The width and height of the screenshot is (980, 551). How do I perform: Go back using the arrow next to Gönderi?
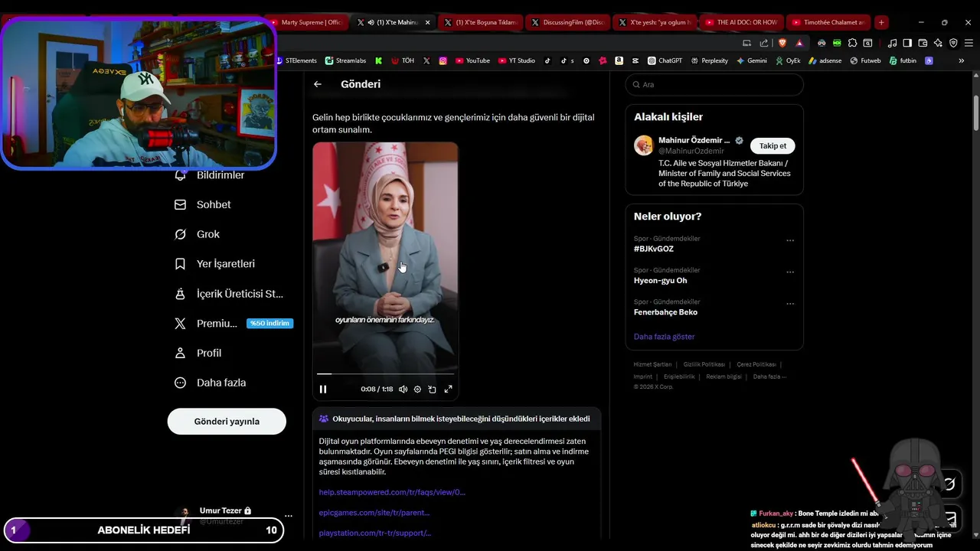point(318,84)
